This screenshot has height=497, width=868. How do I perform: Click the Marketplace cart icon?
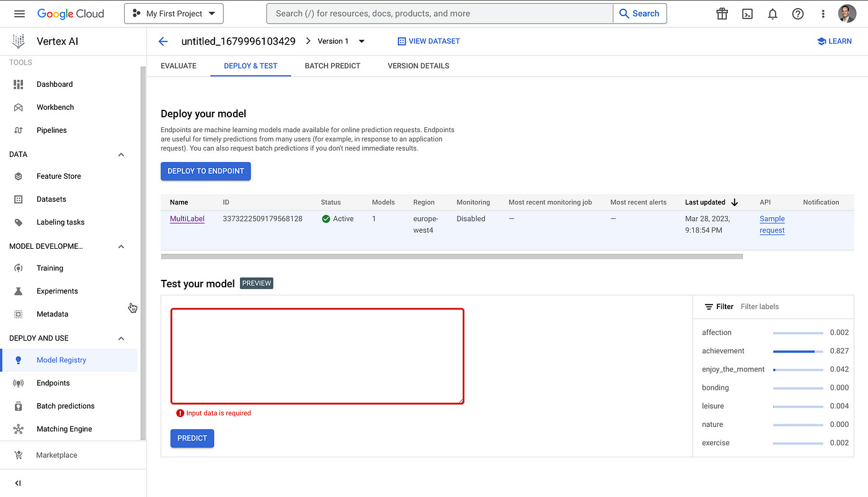(x=19, y=455)
